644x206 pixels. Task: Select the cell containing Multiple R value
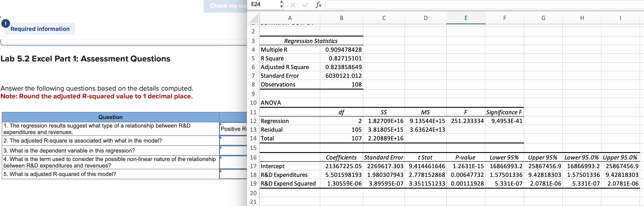pyautogui.click(x=341, y=50)
